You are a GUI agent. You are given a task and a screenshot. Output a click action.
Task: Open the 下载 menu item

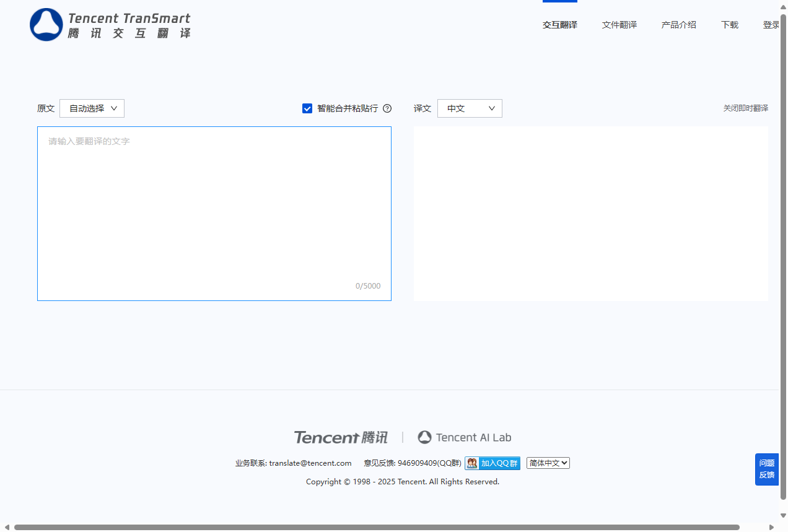point(729,25)
